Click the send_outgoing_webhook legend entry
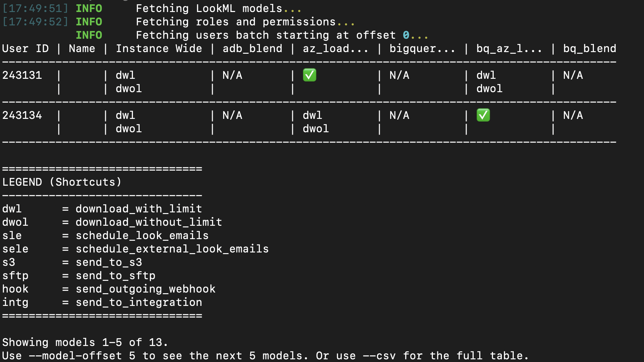 145,289
